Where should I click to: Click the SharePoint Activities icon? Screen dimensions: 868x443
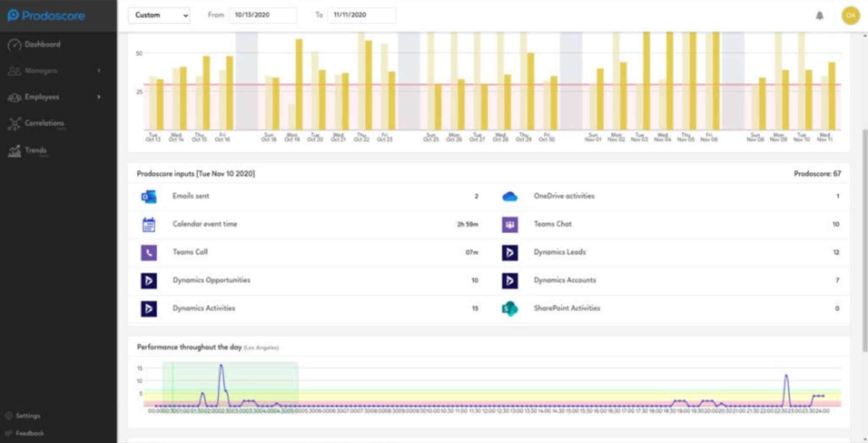(x=510, y=308)
